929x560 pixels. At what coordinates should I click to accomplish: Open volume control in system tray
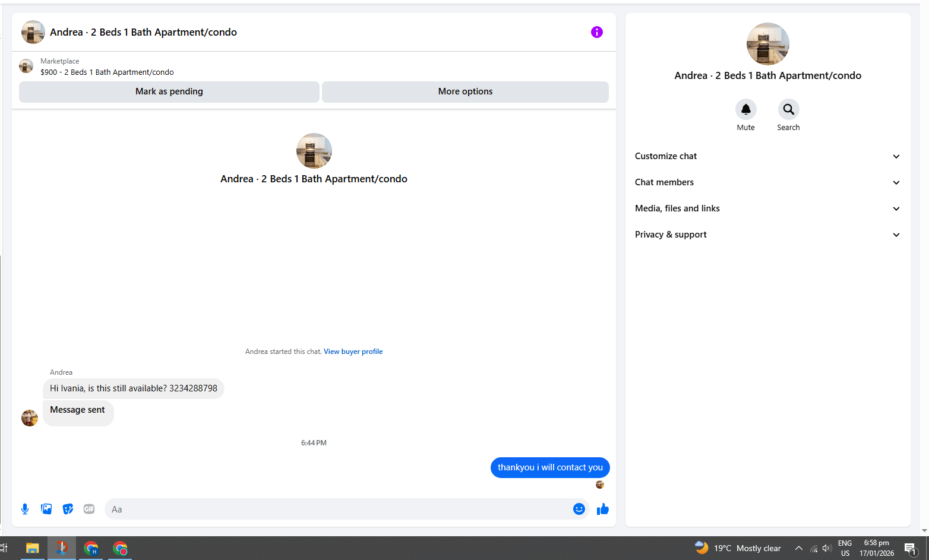pyautogui.click(x=827, y=548)
